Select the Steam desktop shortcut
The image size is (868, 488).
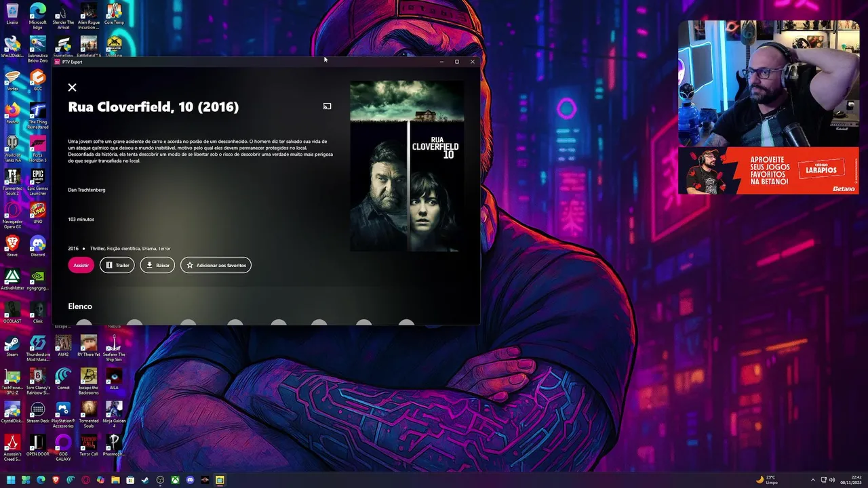click(12, 346)
